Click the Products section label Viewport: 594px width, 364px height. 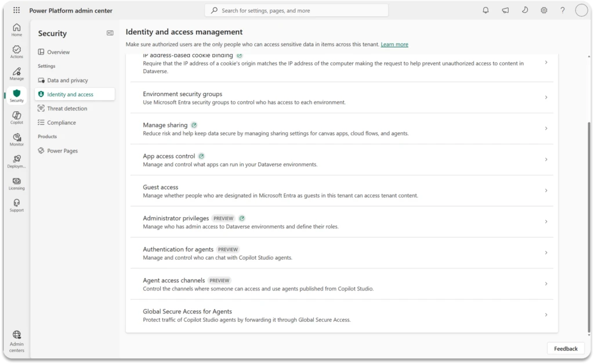point(47,136)
